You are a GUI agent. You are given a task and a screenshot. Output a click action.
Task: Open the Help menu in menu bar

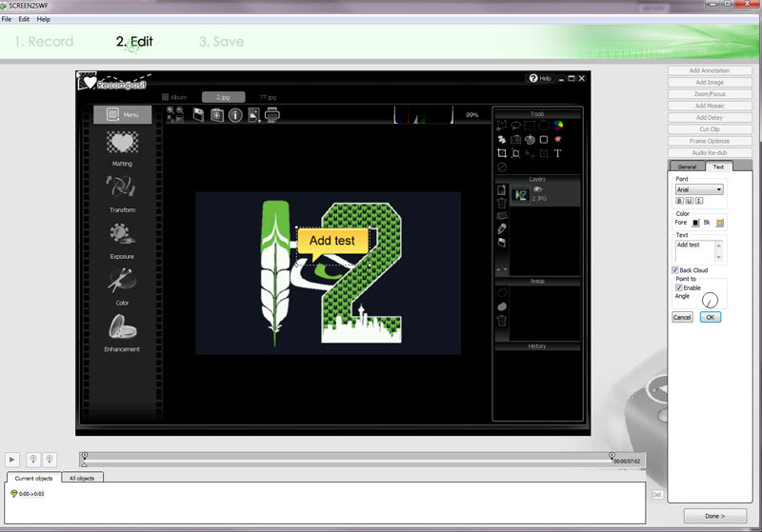pos(43,19)
